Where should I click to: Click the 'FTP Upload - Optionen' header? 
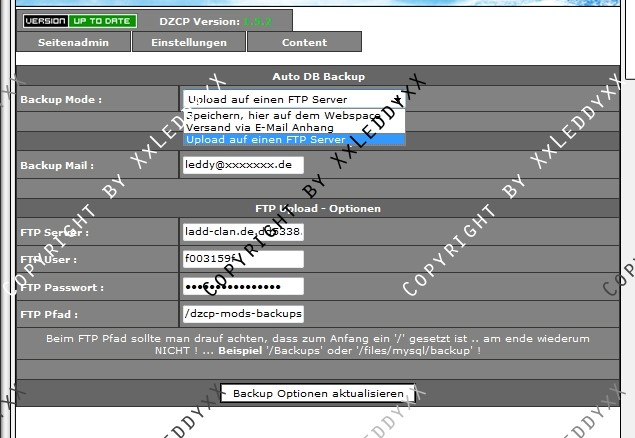pos(318,208)
